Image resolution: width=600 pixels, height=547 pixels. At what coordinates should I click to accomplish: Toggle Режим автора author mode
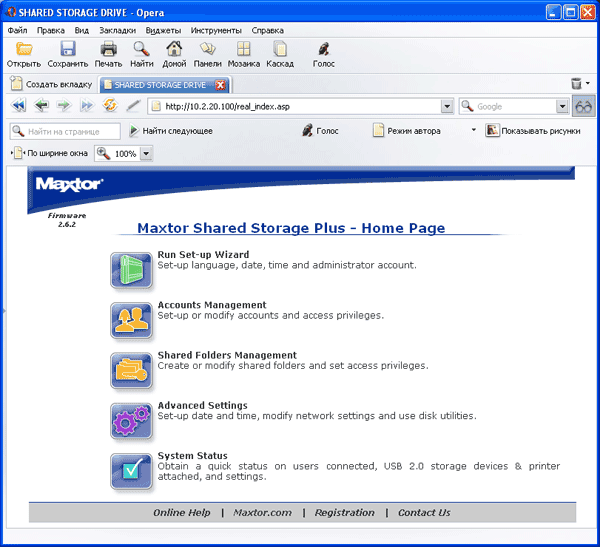406,131
